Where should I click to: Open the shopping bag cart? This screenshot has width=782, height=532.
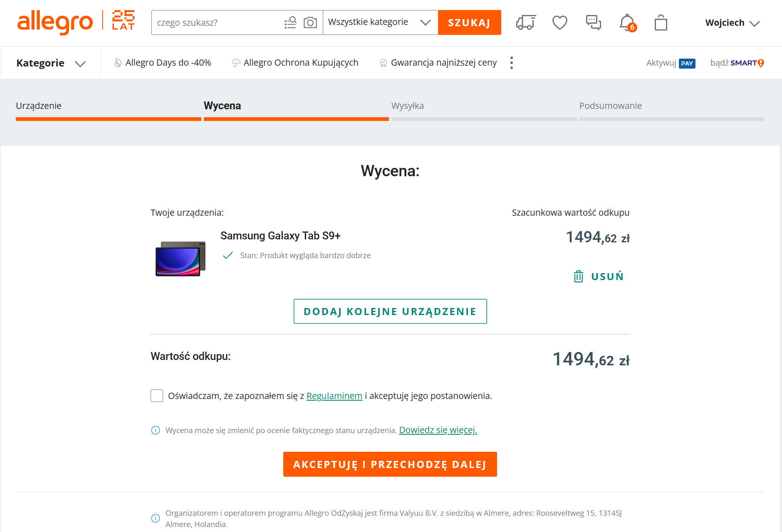click(661, 22)
